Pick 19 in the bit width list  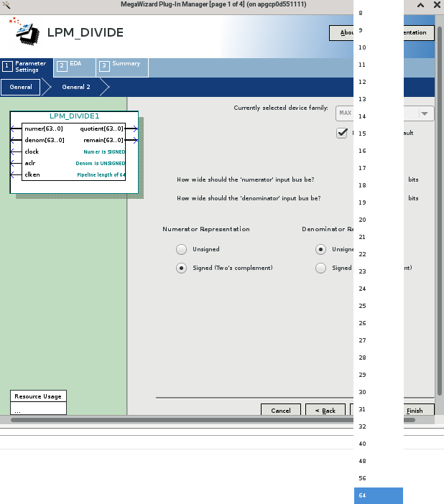[379, 202]
